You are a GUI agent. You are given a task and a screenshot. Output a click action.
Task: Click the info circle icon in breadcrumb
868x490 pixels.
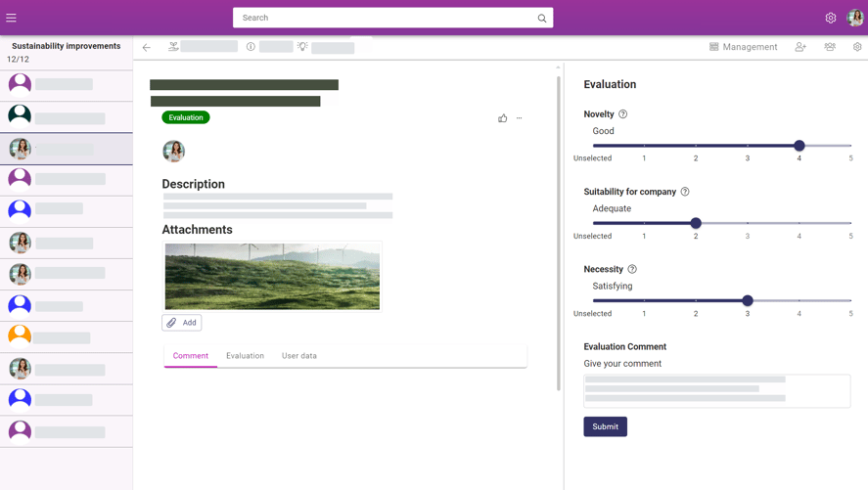[x=251, y=46]
